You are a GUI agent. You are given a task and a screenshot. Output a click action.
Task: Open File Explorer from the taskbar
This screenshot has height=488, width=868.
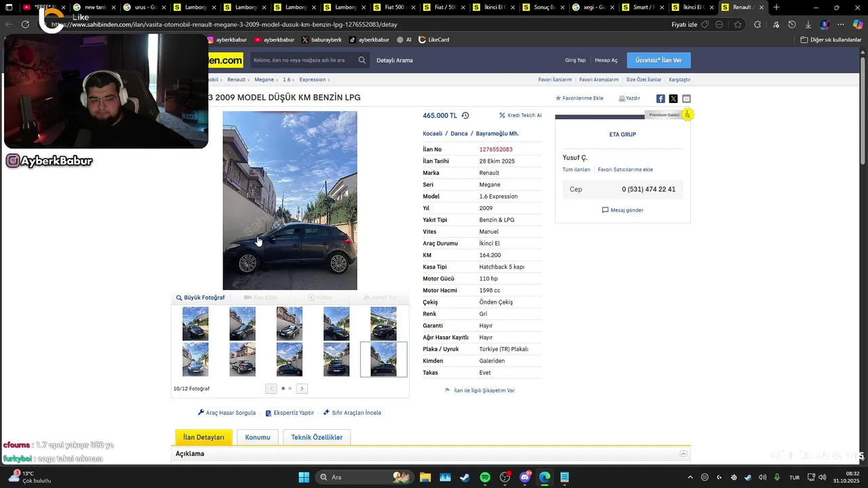425,477
